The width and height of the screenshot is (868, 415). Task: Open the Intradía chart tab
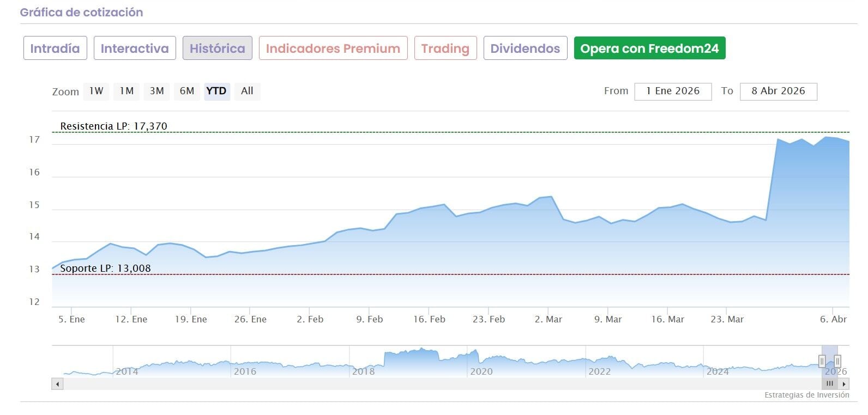tap(55, 48)
